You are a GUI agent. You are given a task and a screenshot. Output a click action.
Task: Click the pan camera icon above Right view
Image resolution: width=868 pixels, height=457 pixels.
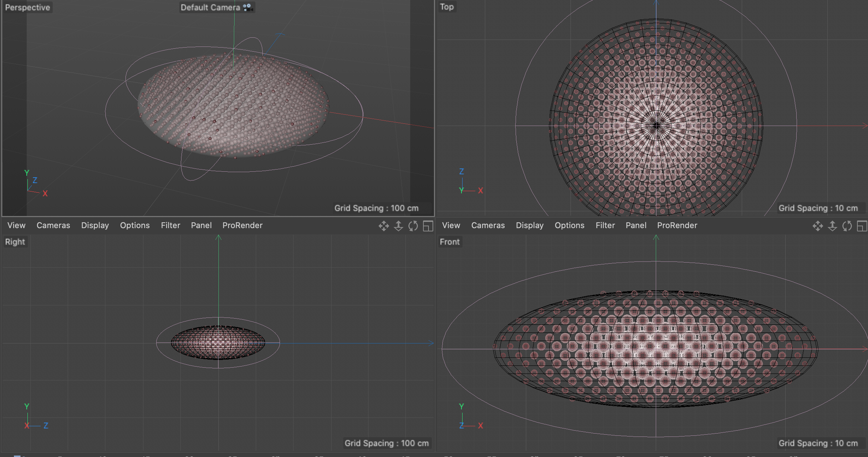pos(384,226)
